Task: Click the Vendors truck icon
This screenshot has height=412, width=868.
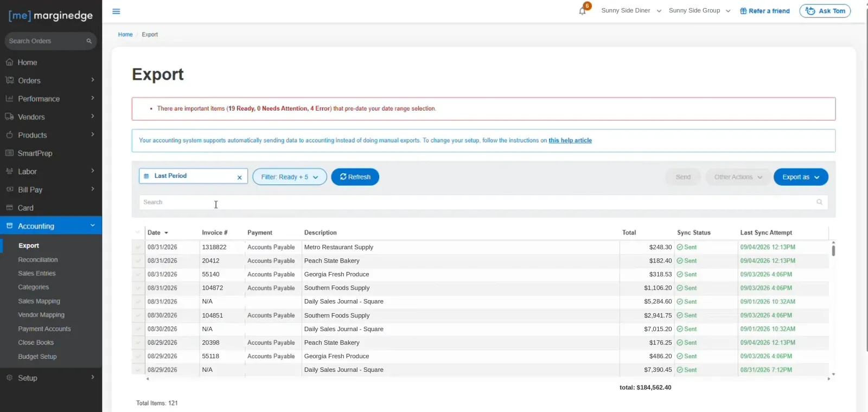Action: coord(9,117)
